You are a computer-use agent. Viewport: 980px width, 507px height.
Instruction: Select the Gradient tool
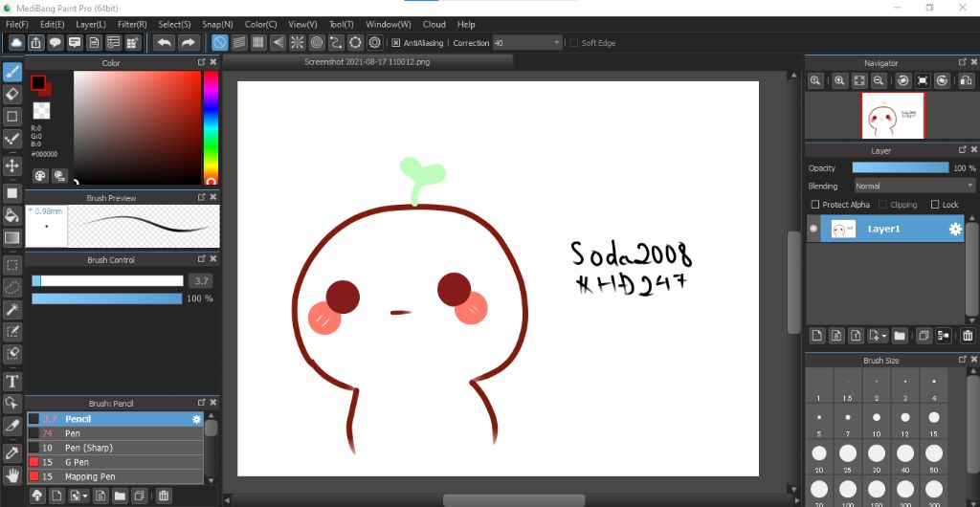coord(11,237)
